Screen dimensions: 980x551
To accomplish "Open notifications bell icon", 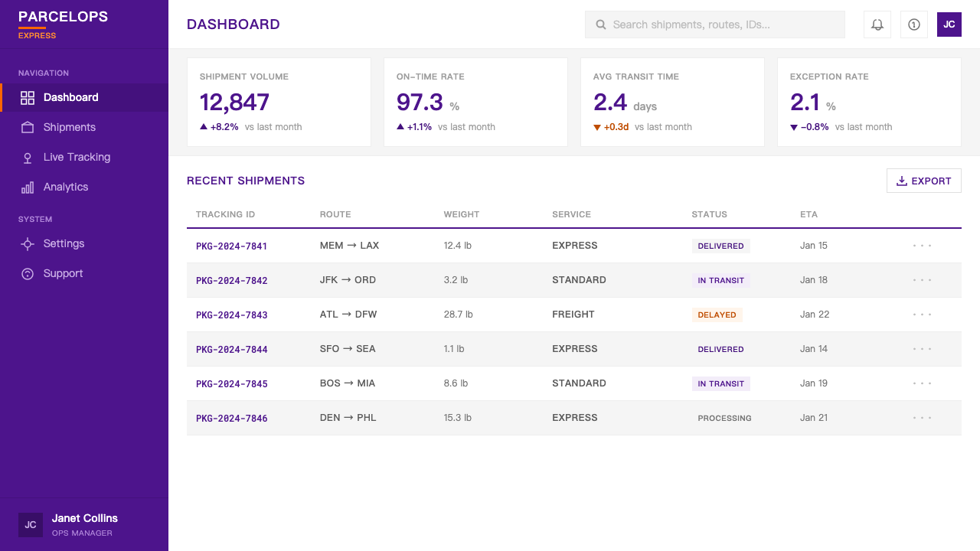I will click(x=877, y=24).
